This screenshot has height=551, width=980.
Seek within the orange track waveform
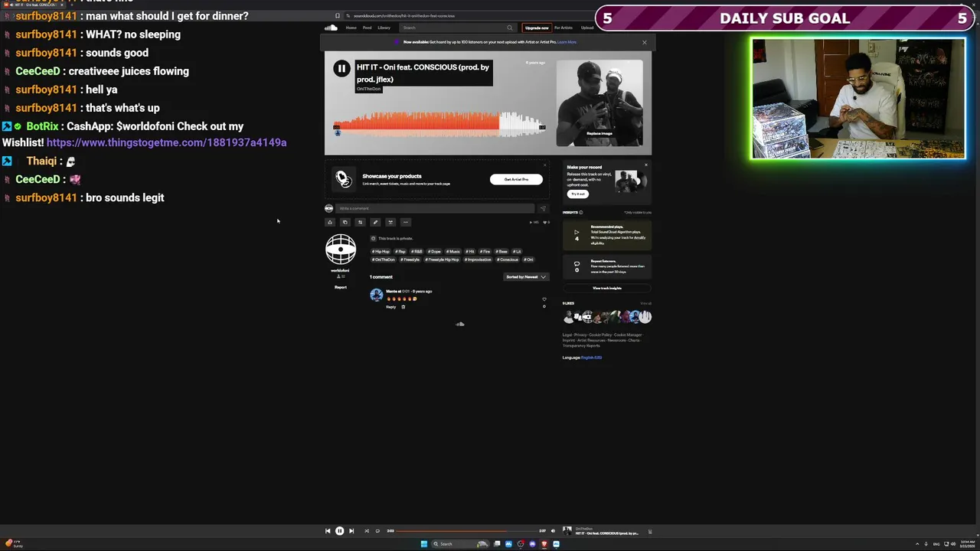[439, 124]
